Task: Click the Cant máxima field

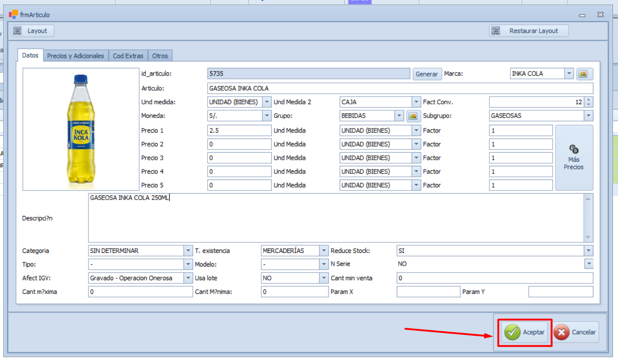Action: pos(140,292)
